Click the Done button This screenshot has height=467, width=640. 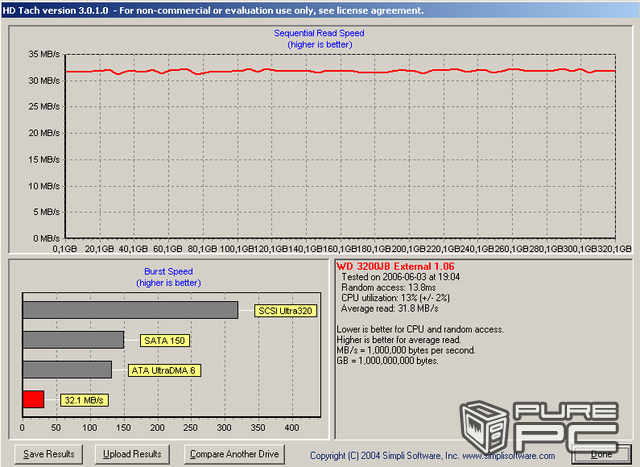[601, 454]
